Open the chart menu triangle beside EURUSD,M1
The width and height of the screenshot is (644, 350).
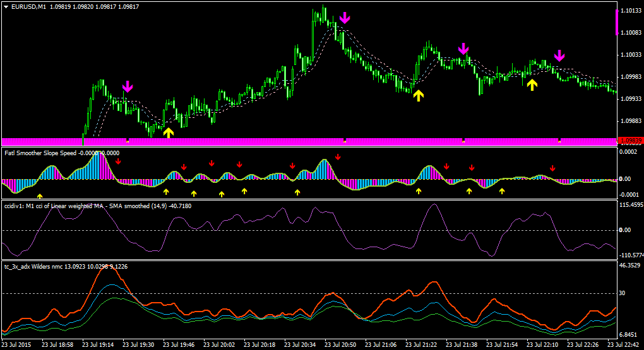(x=6, y=7)
